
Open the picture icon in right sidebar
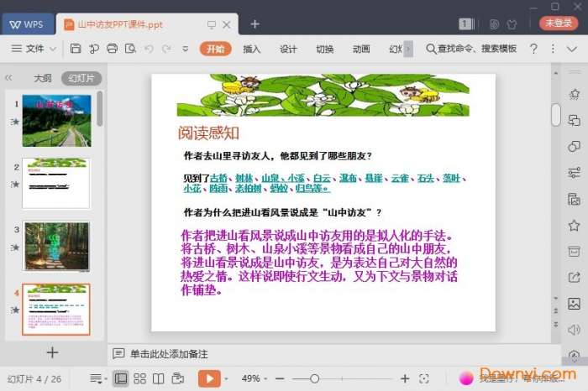click(x=574, y=304)
